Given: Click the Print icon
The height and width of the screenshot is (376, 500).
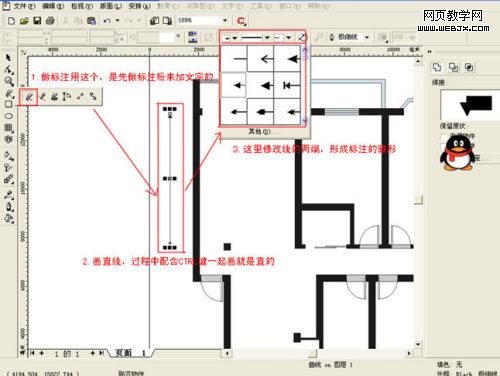Looking at the screenshot, I should point(50,21).
